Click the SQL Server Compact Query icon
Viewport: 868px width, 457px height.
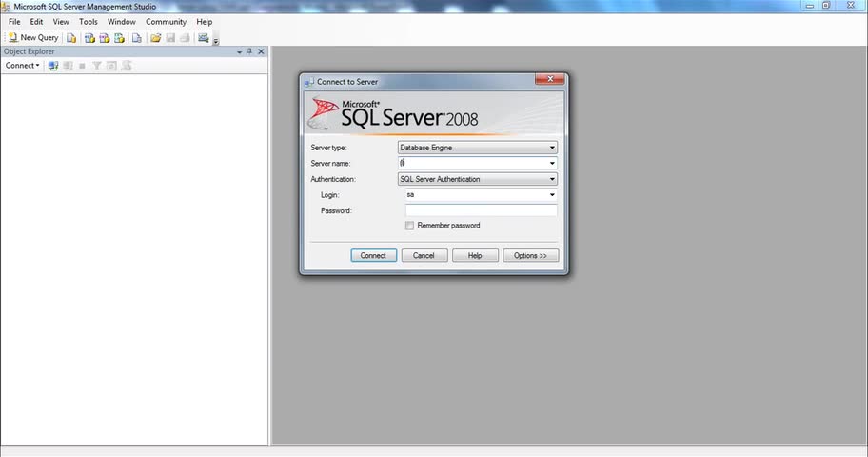(137, 38)
